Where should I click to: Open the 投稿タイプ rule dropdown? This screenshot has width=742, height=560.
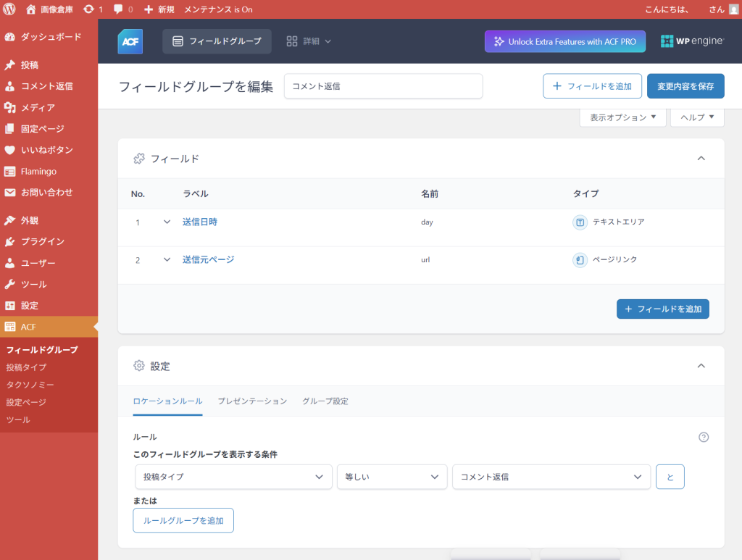click(233, 477)
